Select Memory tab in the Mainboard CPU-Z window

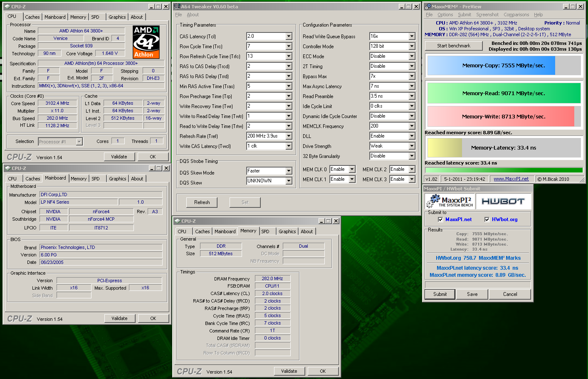click(79, 179)
